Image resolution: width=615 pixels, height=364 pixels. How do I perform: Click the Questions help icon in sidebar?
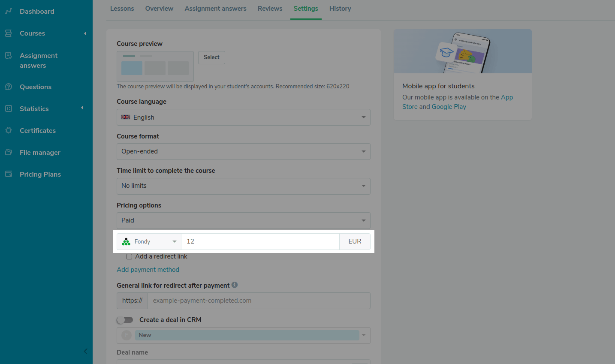[x=9, y=87]
